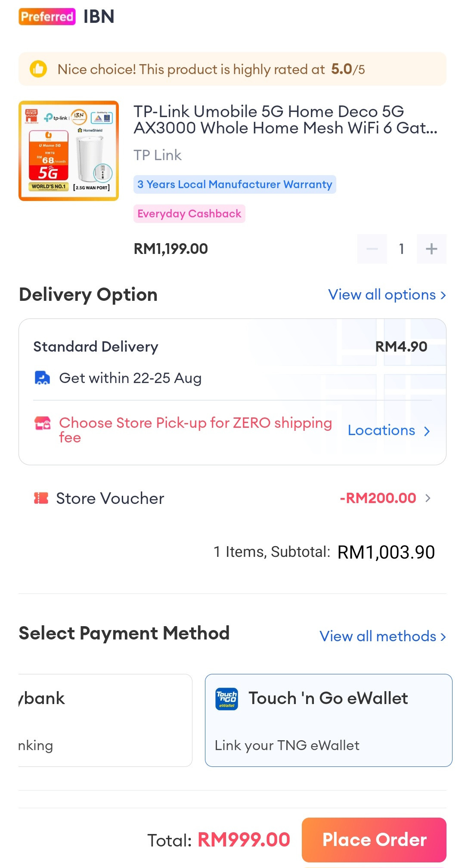This screenshot has height=868, width=465.
Task: Tap the Preferred seller badge
Action: [47, 17]
